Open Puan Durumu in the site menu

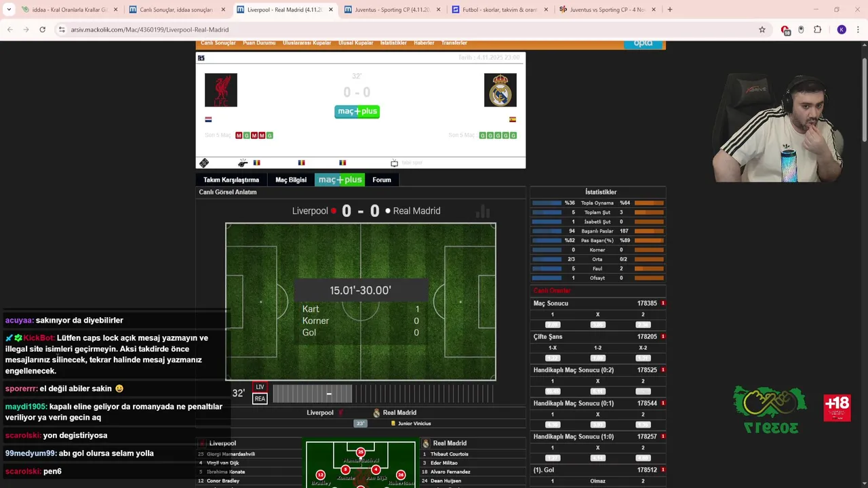coord(259,43)
